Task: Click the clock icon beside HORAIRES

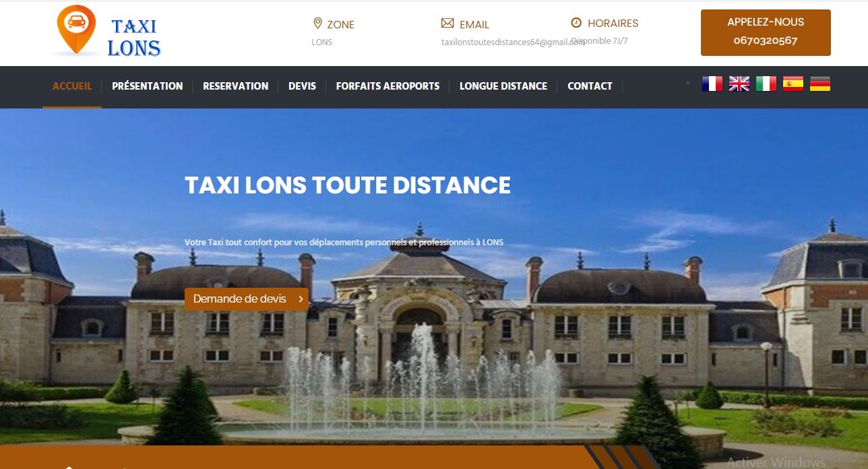Action: pyautogui.click(x=576, y=23)
